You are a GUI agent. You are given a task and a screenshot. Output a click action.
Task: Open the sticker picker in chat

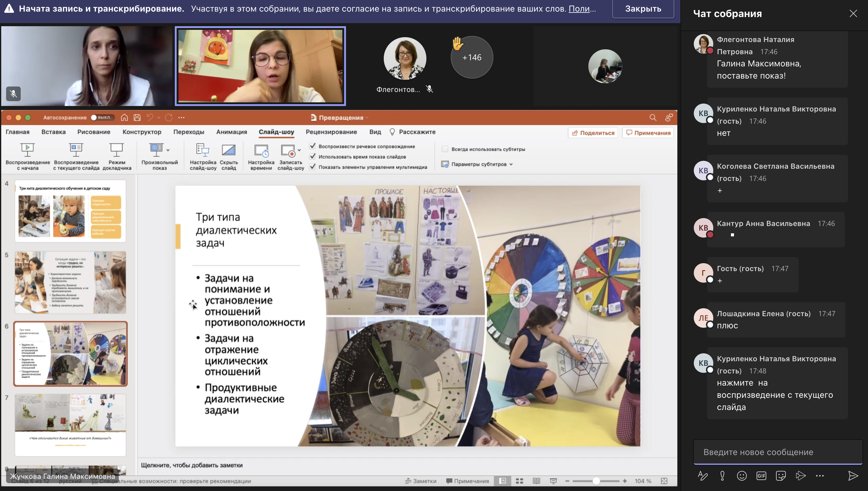[781, 476]
